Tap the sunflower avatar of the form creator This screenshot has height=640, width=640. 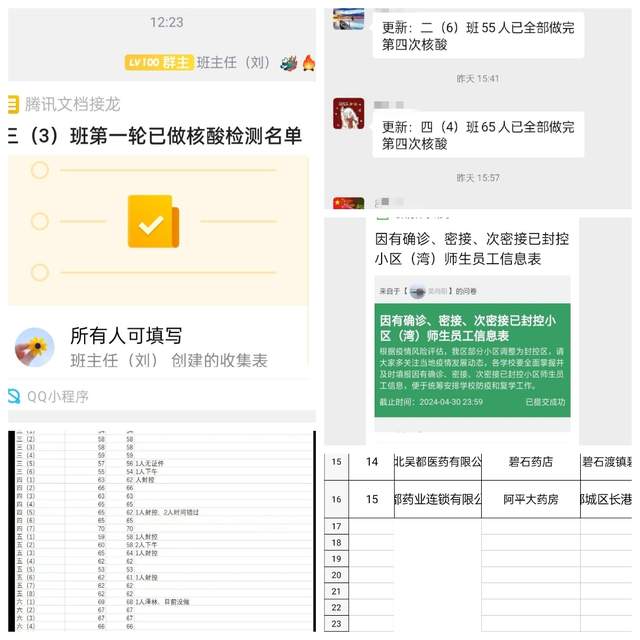pos(35,347)
